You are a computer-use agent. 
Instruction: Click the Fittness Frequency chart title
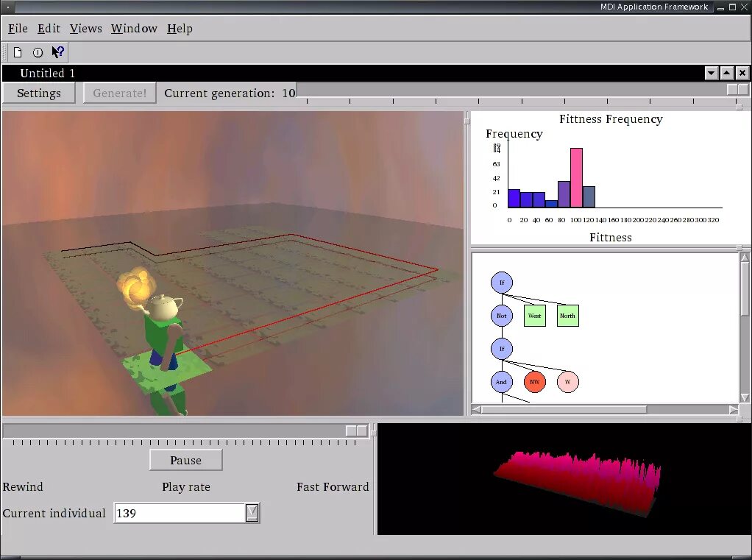click(x=611, y=119)
